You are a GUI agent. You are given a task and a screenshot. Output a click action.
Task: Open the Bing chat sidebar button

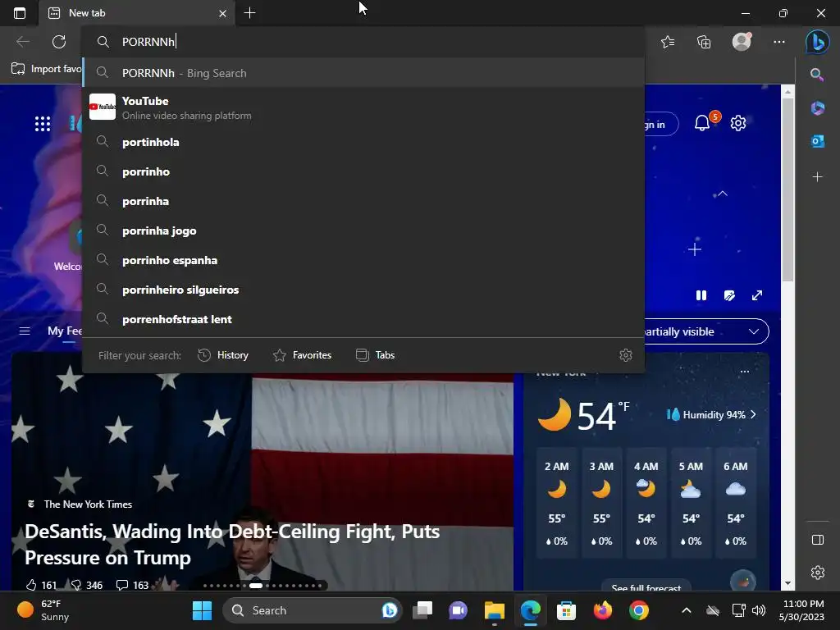(817, 42)
